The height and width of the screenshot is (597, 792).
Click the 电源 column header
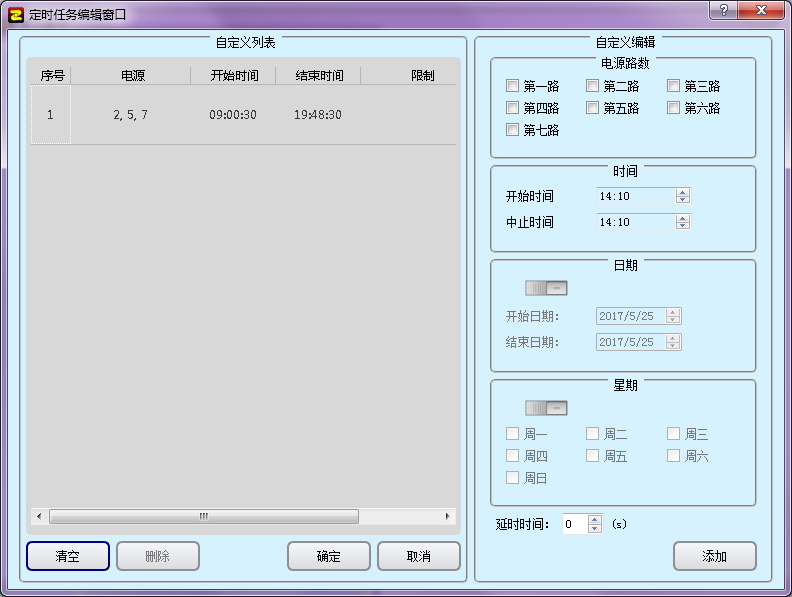click(x=132, y=76)
